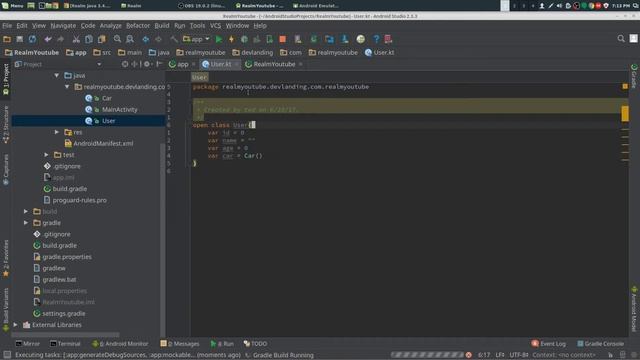Close the User.kt editor tab
640x360 pixels.
point(237,64)
